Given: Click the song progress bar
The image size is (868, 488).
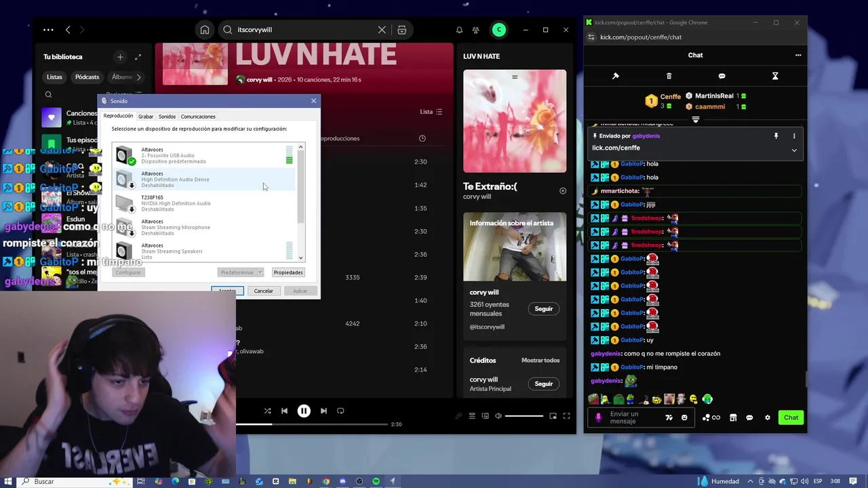Looking at the screenshot, I should pyautogui.click(x=311, y=424).
